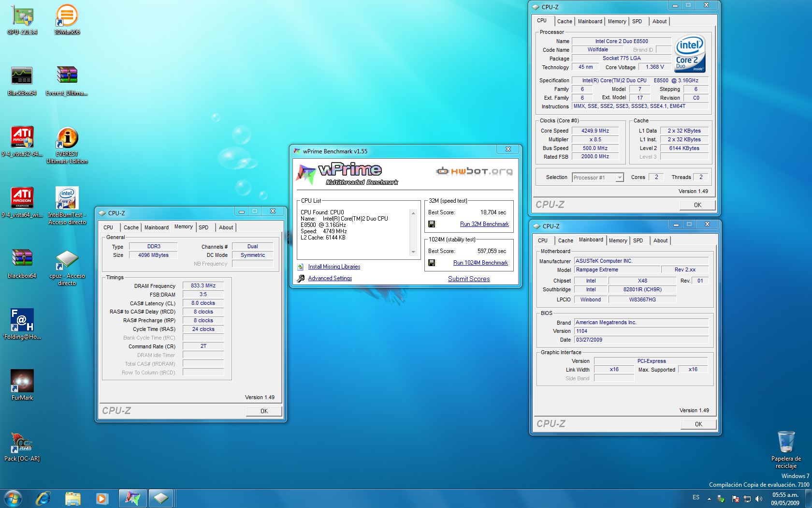Switch to CPU-Z taskbar button
This screenshot has height=508, width=812.
pos(161,498)
